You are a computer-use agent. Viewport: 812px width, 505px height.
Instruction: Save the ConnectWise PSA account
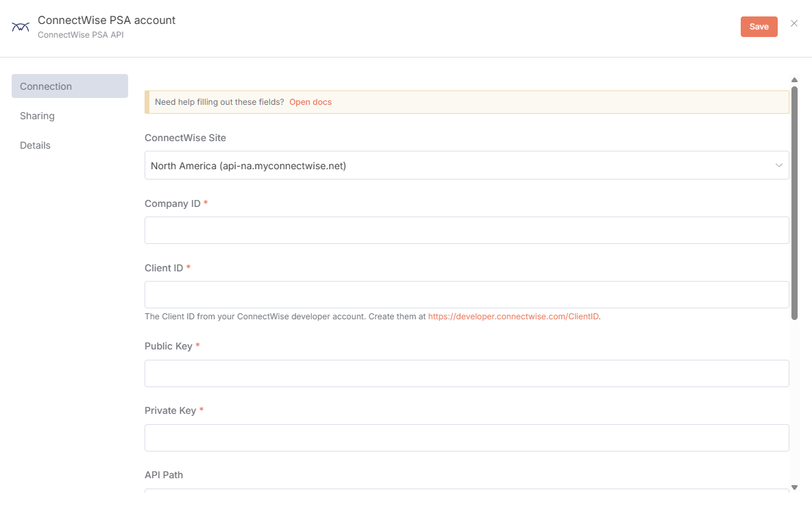[x=759, y=27]
